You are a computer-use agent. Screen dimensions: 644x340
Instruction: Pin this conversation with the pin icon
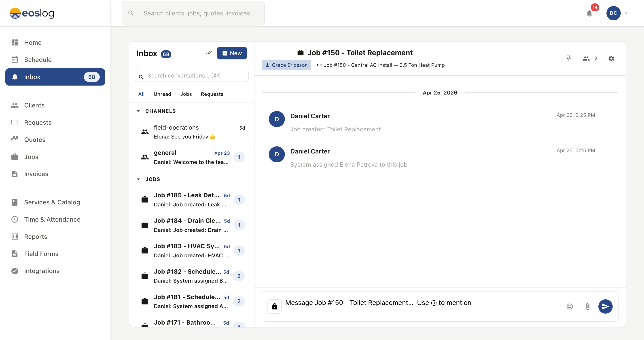569,59
